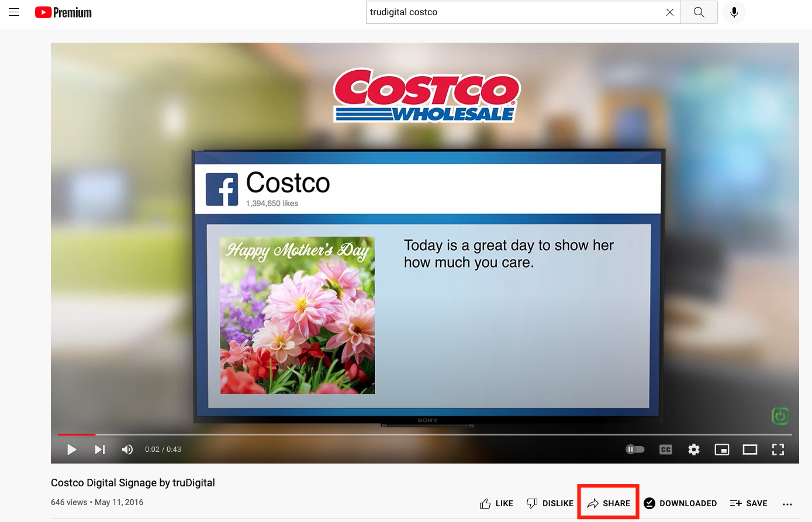Click the '646 views • May 11, 2016' text
This screenshot has width=812, height=522.
pyautogui.click(x=97, y=502)
